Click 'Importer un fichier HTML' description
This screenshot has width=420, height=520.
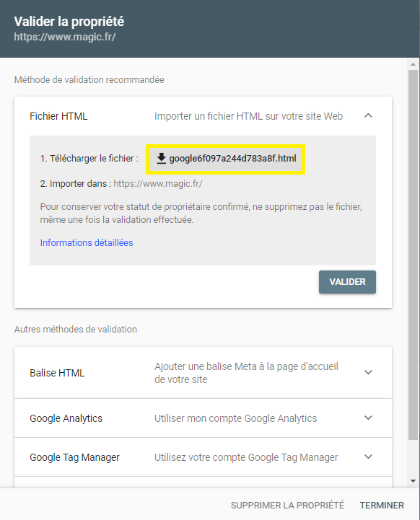click(248, 116)
